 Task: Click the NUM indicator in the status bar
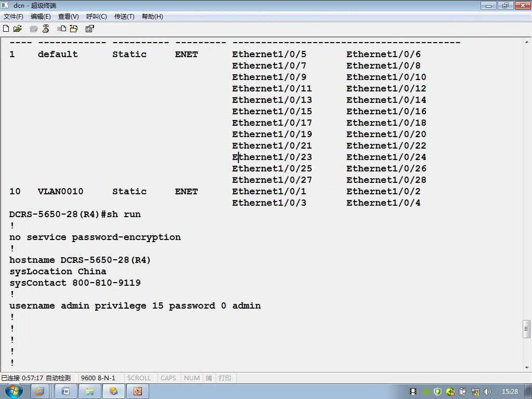192,378
